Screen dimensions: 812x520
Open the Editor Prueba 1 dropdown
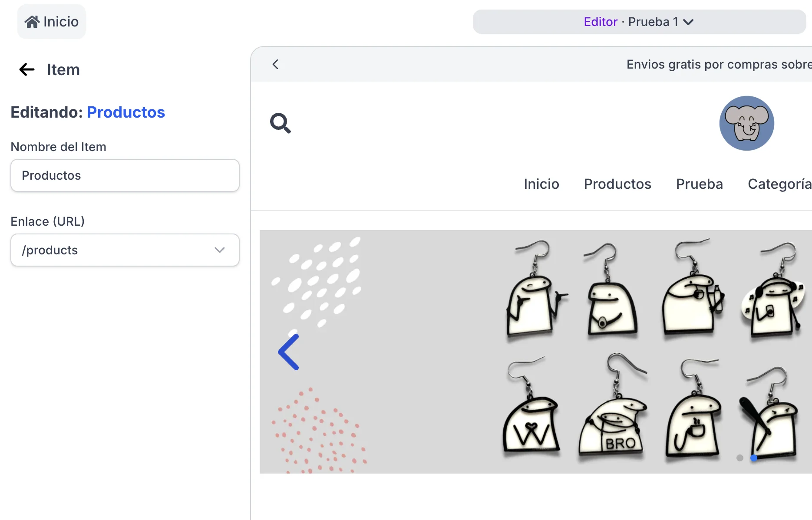point(639,22)
